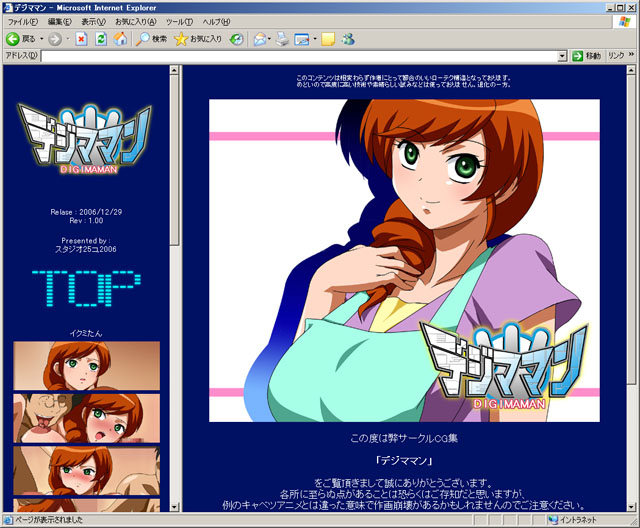Click the 「デジママン」 title text

coord(404,461)
